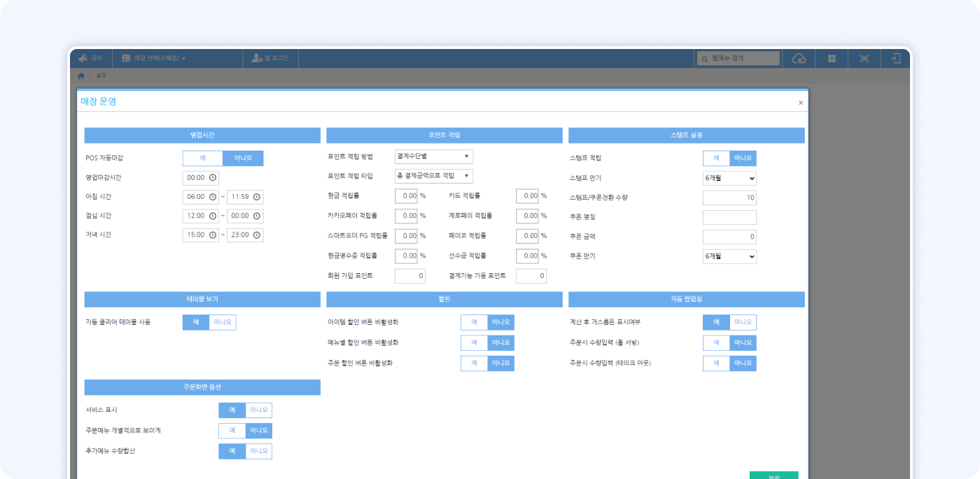
Task: Open the 쿠폰 만기 dropdown
Action: pos(729,256)
